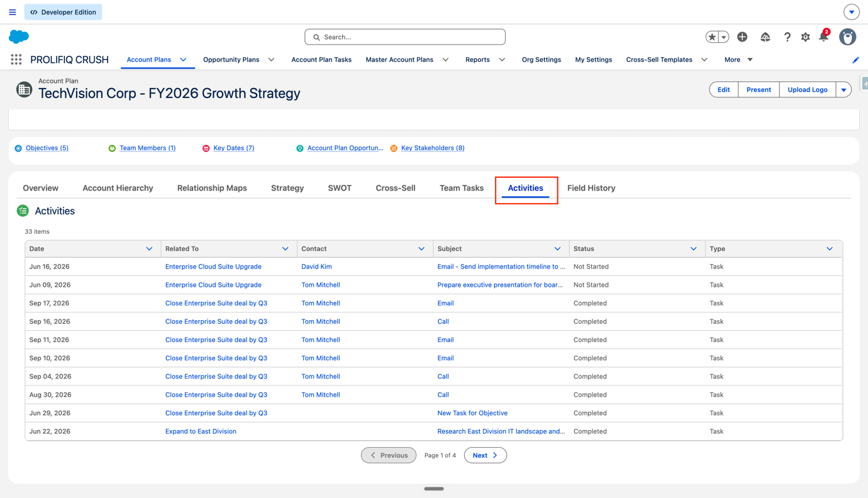The width and height of the screenshot is (868, 498).
Task: Click the edit navigation pencil icon
Action: [x=855, y=60]
